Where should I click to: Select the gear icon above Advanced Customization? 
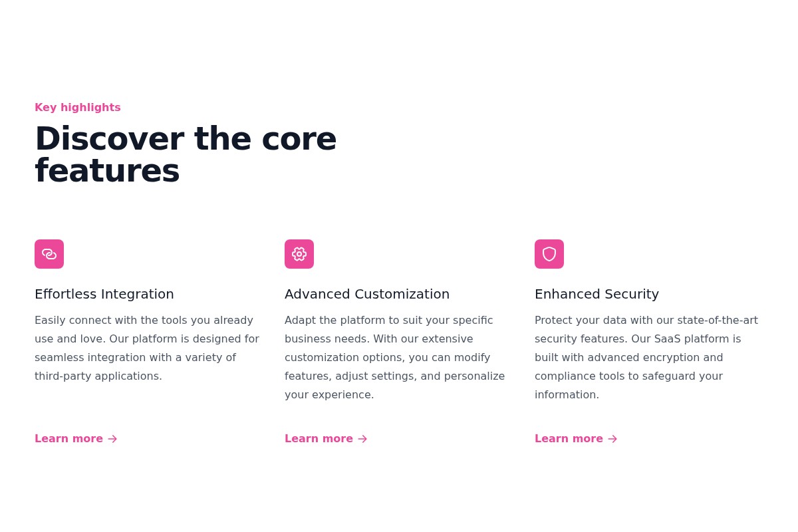[299, 254]
